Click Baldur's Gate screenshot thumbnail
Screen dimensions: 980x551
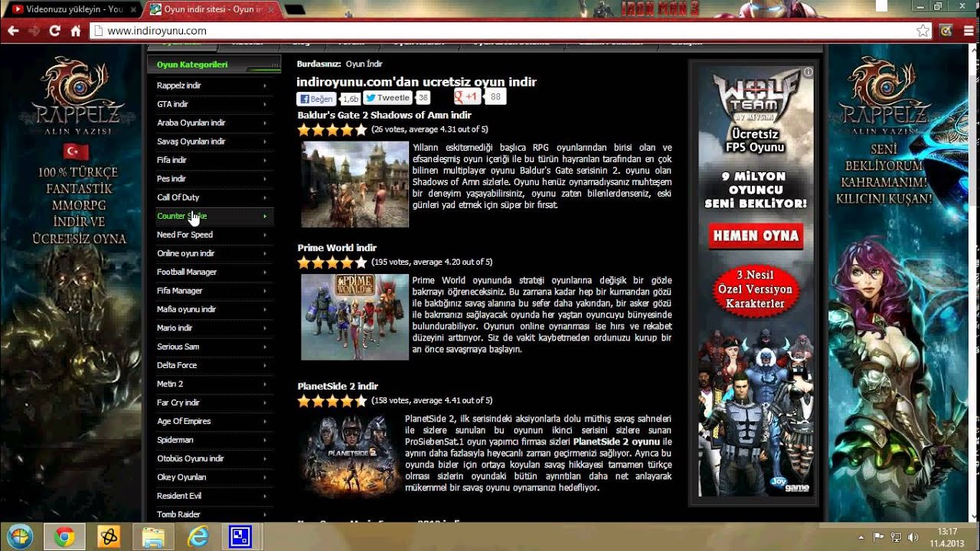354,184
